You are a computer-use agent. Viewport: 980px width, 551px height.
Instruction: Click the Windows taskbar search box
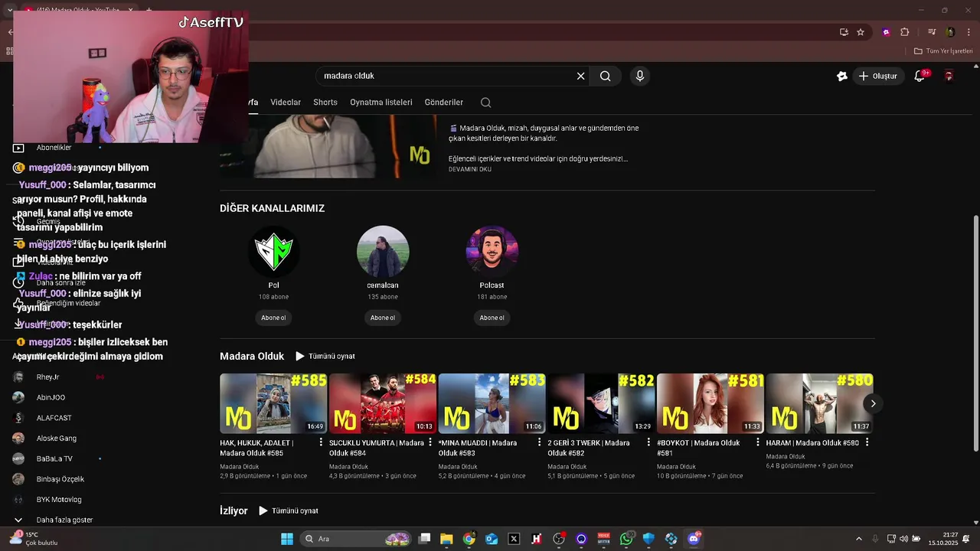coord(354,539)
